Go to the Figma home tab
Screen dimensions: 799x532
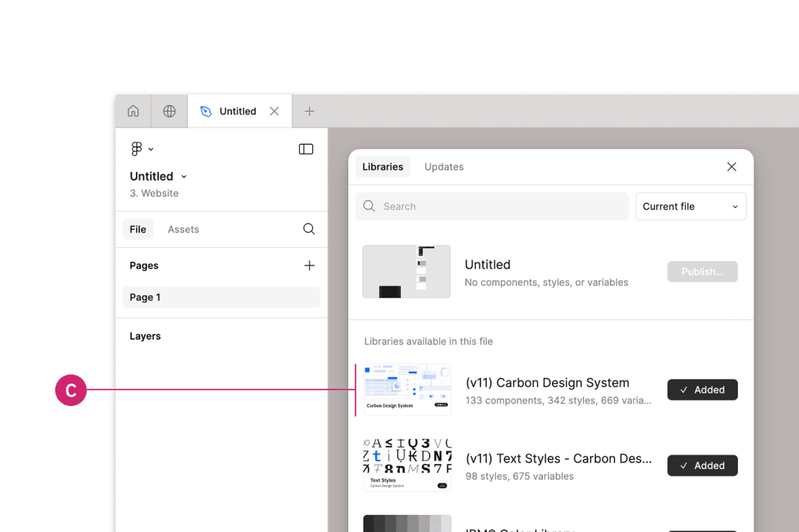133,111
